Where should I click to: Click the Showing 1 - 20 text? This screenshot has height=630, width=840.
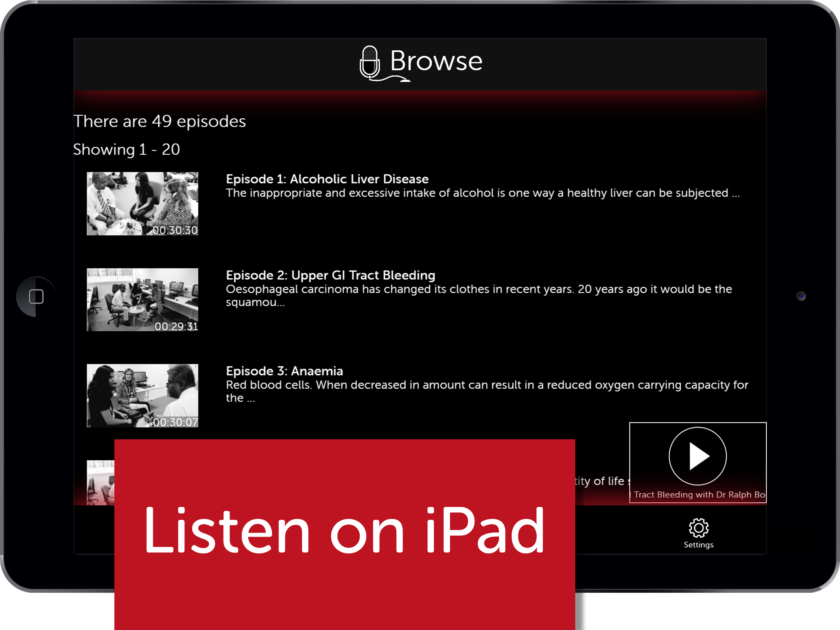click(x=126, y=149)
